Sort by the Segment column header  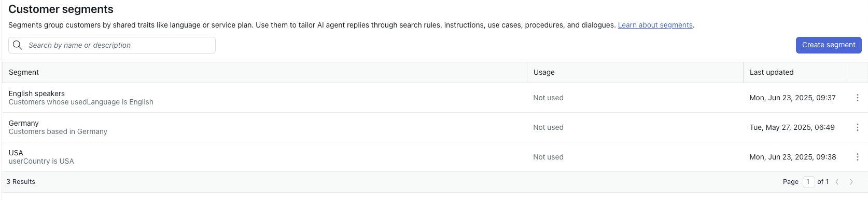coord(24,72)
